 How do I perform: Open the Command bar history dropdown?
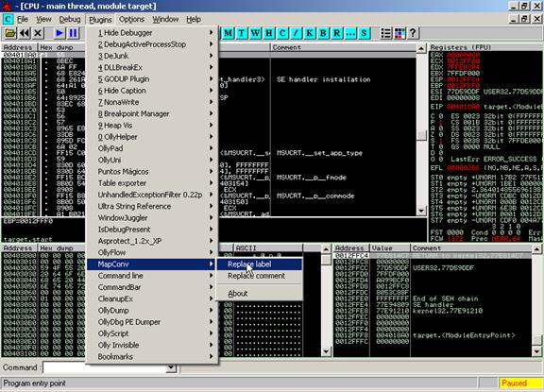pyautogui.click(x=171, y=367)
